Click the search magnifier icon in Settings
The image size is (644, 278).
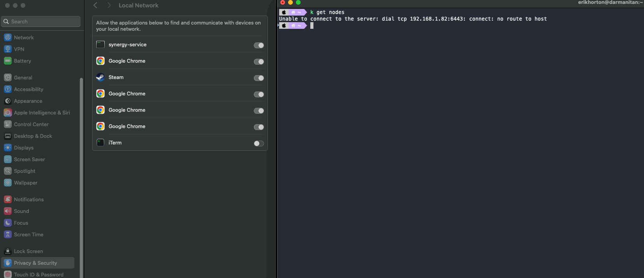point(6,21)
